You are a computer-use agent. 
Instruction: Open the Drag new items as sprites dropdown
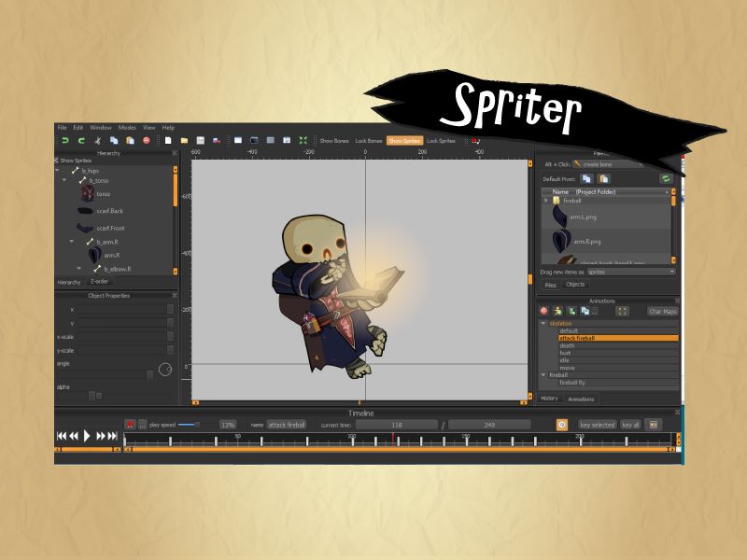click(x=631, y=272)
